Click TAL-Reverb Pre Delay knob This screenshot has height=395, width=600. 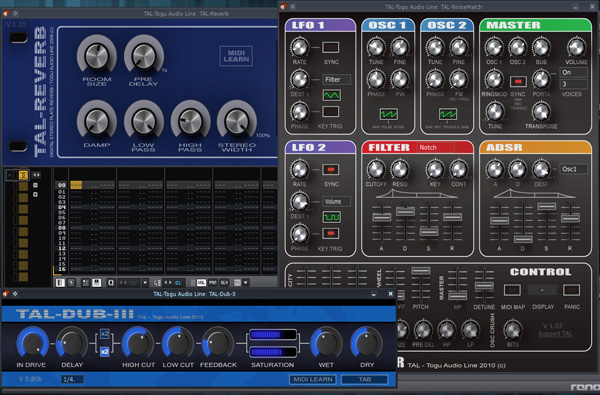point(144,56)
